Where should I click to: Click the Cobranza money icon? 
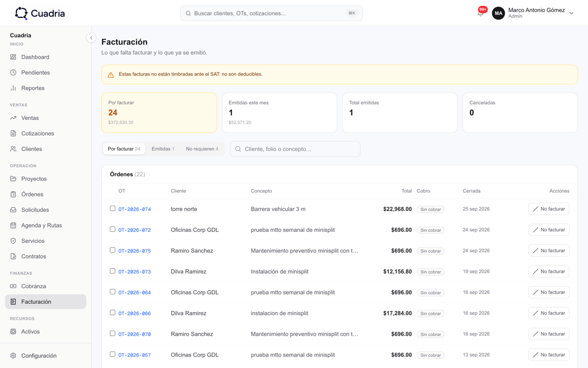pyautogui.click(x=13, y=286)
